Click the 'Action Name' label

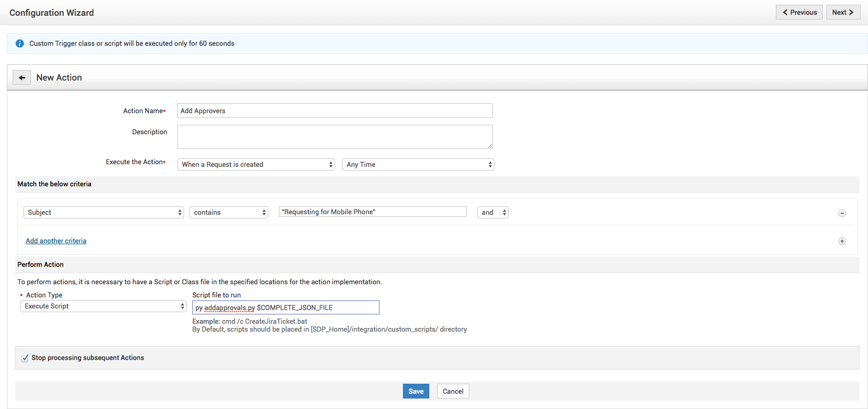tap(144, 111)
